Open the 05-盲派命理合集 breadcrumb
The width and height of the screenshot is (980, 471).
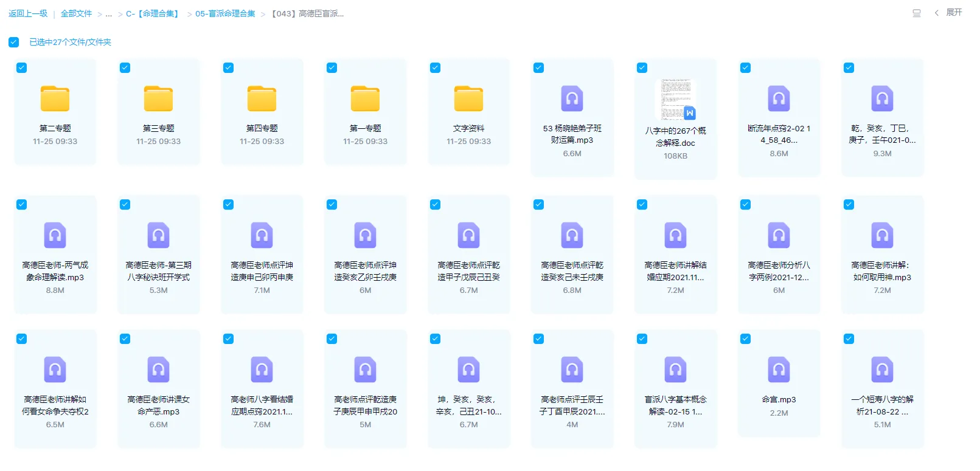pyautogui.click(x=226, y=13)
